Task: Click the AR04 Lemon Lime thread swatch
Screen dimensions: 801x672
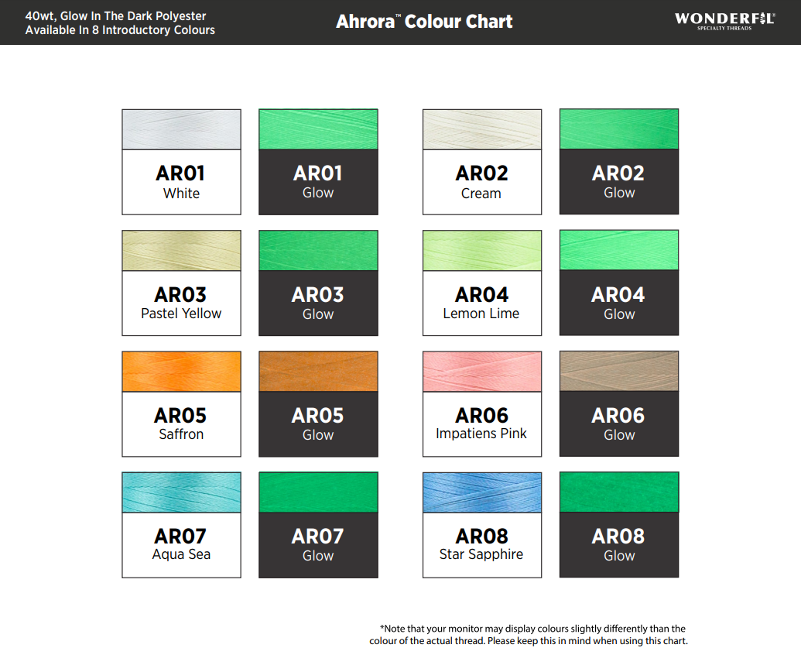Action: (x=481, y=250)
